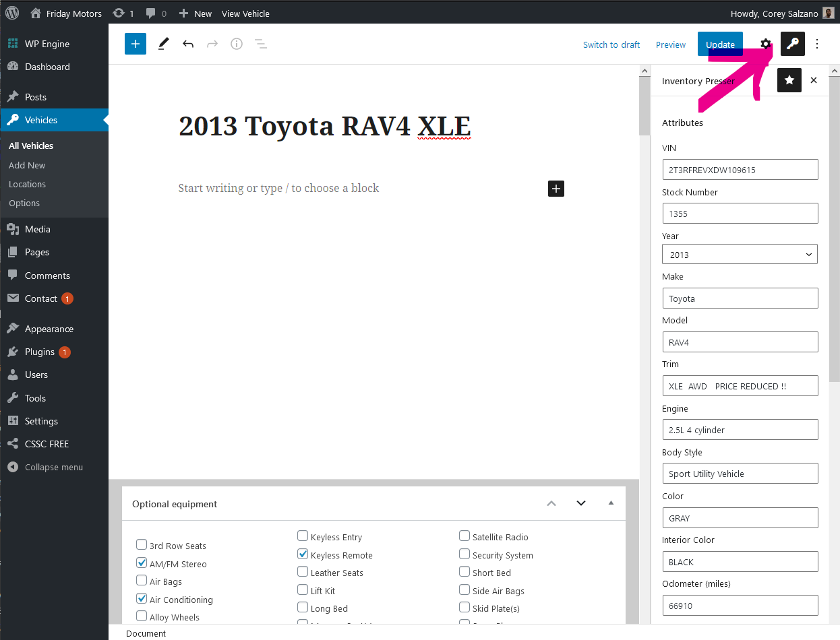Add block using inline black plus button

[556, 188]
